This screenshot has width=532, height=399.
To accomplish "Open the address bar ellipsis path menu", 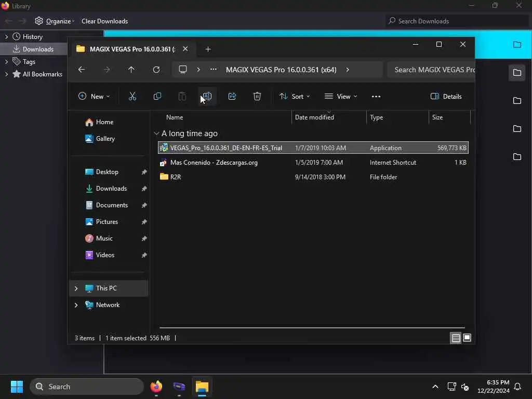I will [x=214, y=69].
